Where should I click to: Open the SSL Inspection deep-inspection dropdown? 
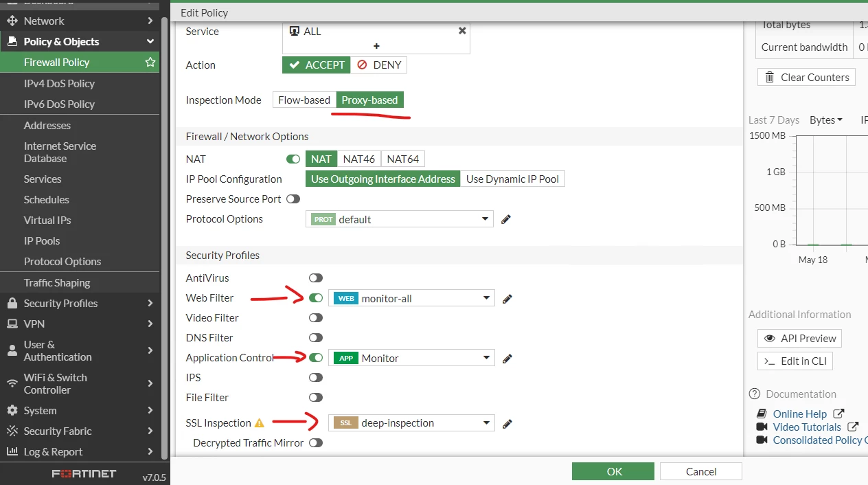(411, 423)
